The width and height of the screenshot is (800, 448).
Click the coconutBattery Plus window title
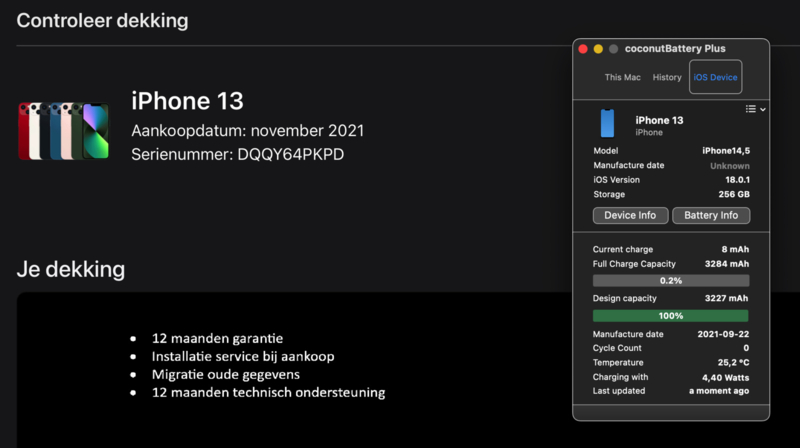coord(675,49)
